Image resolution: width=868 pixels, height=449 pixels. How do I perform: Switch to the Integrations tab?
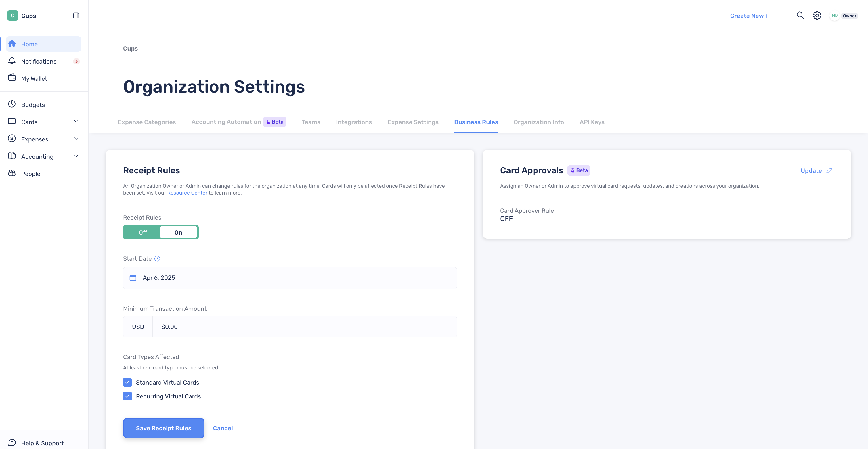coord(354,122)
